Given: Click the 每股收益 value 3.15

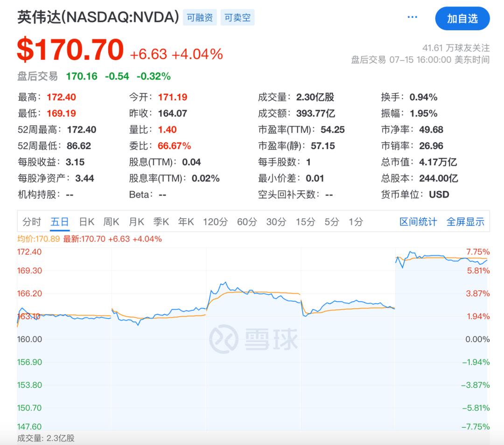Looking at the screenshot, I should pyautogui.click(x=75, y=162).
